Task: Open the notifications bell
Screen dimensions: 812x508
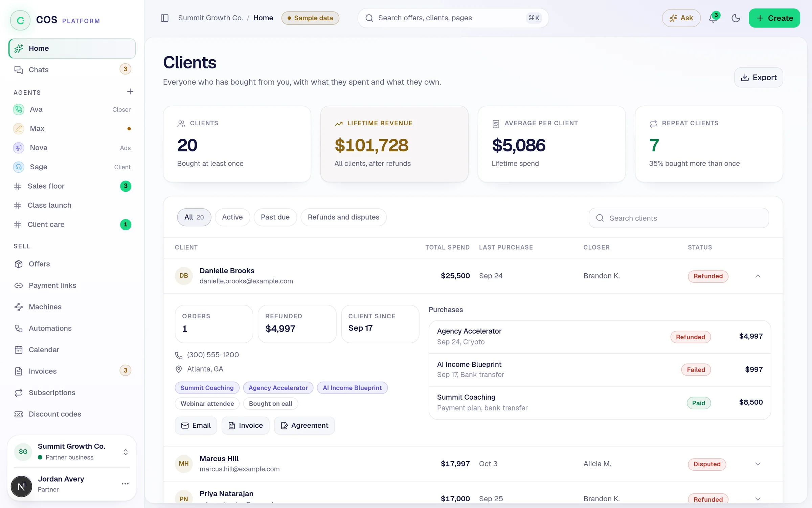Action: 713,18
